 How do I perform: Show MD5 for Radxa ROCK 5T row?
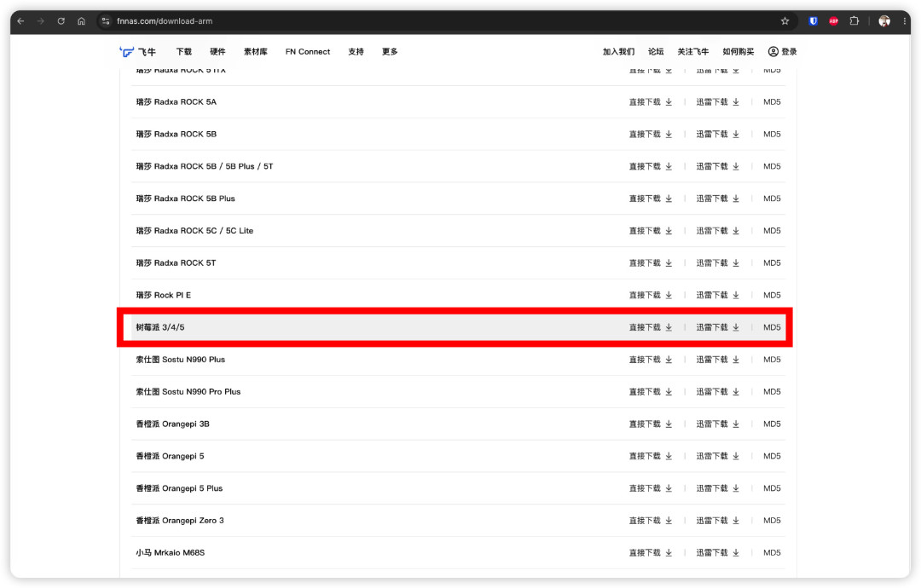click(x=772, y=263)
